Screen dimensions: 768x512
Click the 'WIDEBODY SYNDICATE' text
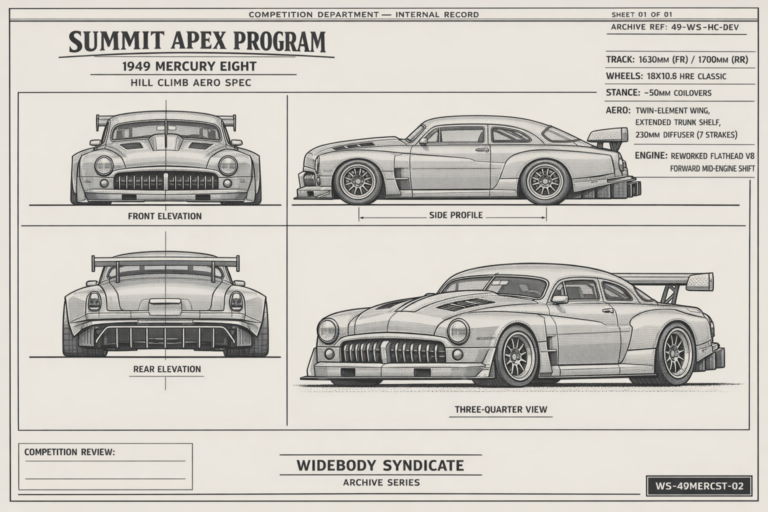click(380, 465)
